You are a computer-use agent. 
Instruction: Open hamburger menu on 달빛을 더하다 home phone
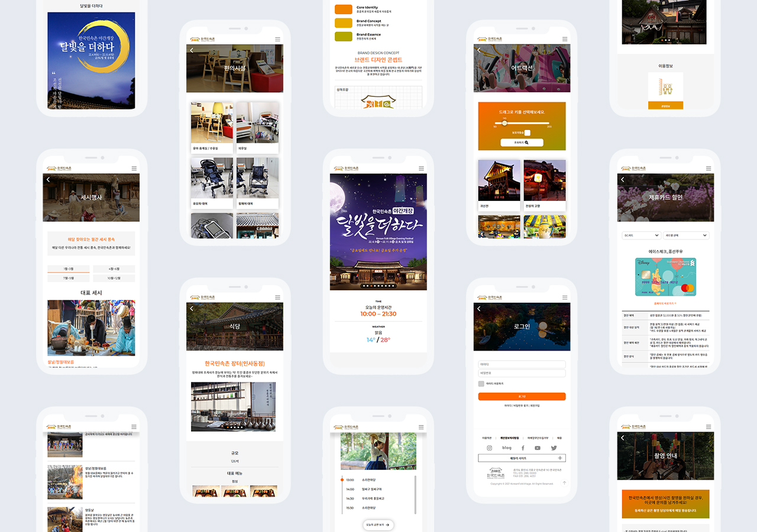coord(421,168)
